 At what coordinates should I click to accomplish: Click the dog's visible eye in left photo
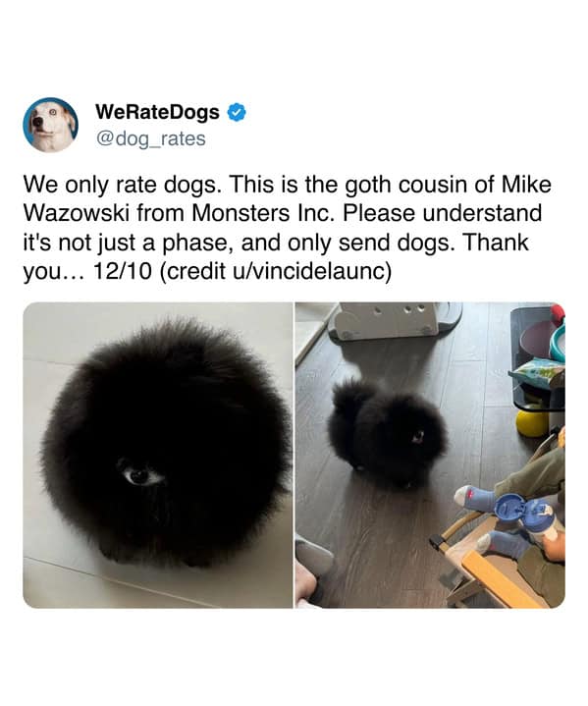tap(141, 475)
